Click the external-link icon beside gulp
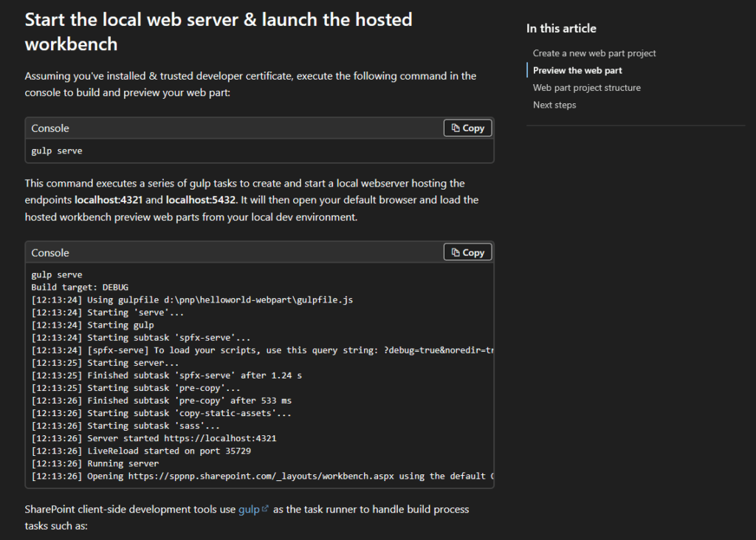This screenshot has height=540, width=756. click(x=265, y=509)
